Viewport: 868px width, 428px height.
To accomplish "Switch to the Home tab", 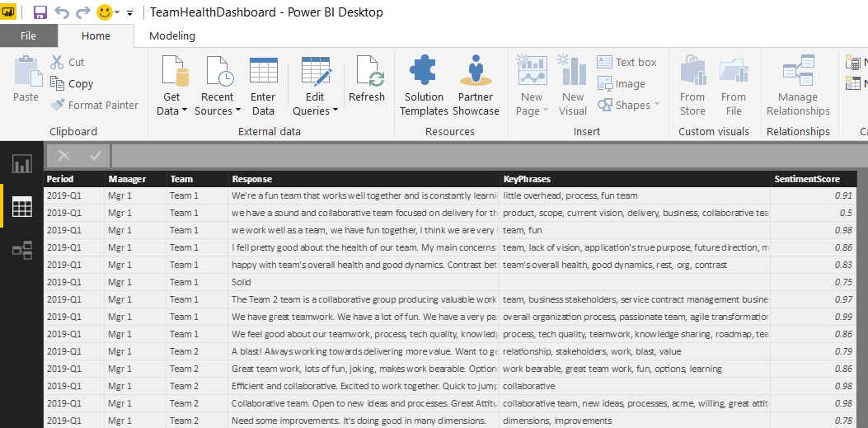I will [96, 36].
